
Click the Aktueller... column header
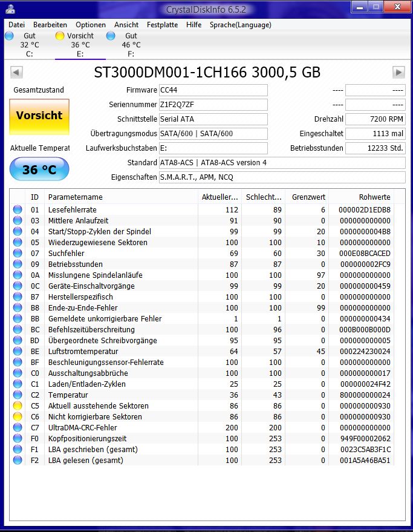coord(220,197)
